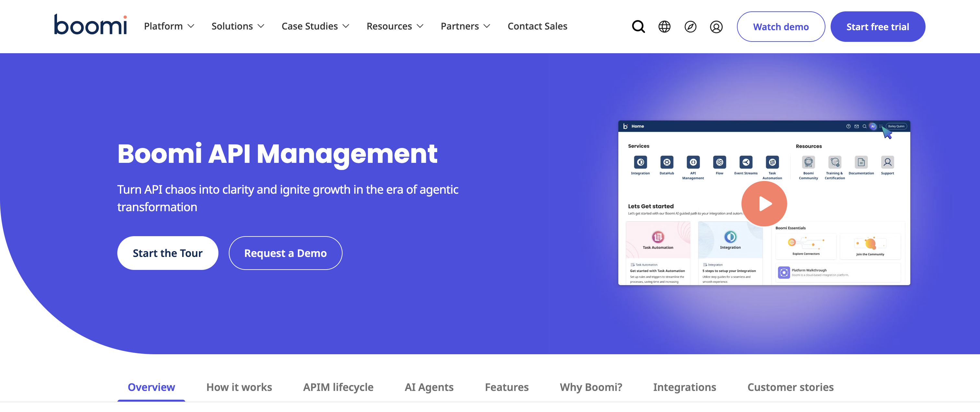Viewport: 980px width, 412px height.
Task: Click the Event Streams icon in preview
Action: click(746, 162)
